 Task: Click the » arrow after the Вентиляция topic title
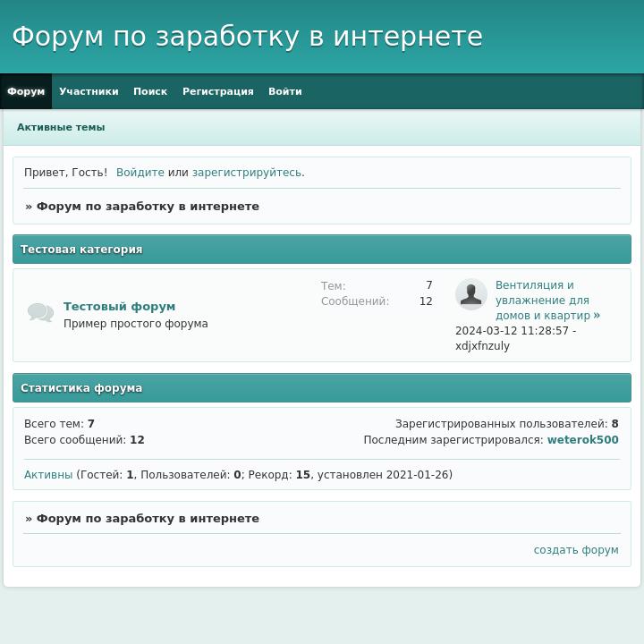(x=597, y=316)
